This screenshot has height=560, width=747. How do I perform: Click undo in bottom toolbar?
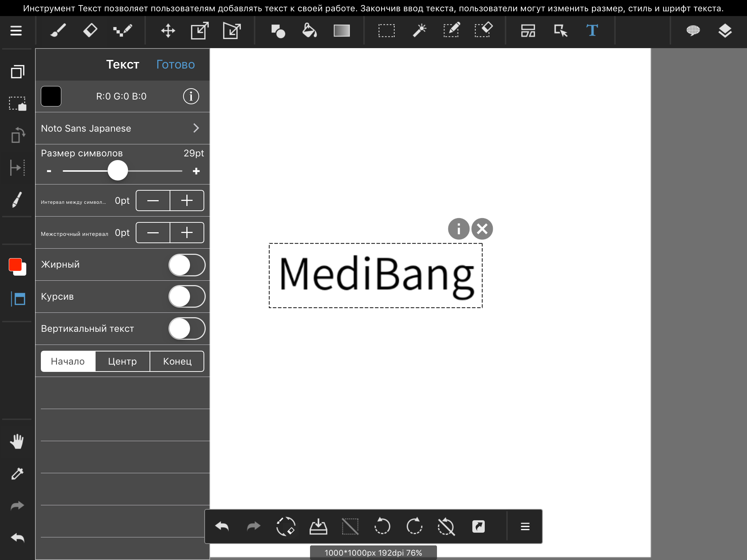pyautogui.click(x=222, y=526)
